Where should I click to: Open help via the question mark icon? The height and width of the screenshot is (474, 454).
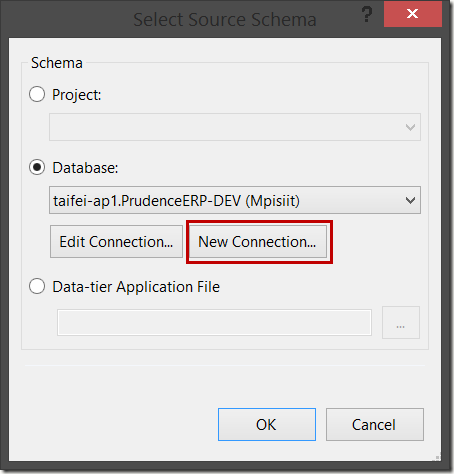tap(367, 14)
